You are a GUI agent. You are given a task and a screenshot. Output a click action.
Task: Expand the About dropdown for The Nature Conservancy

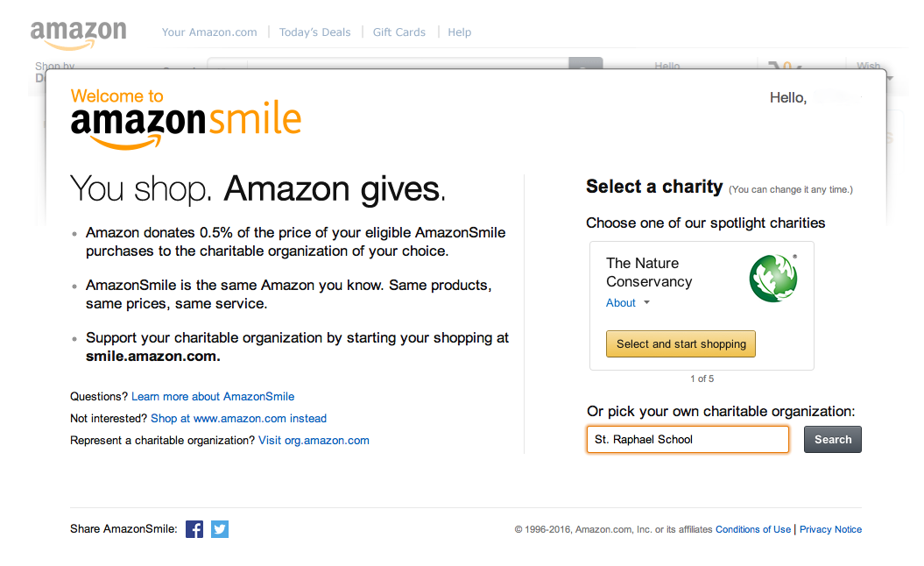[623, 302]
